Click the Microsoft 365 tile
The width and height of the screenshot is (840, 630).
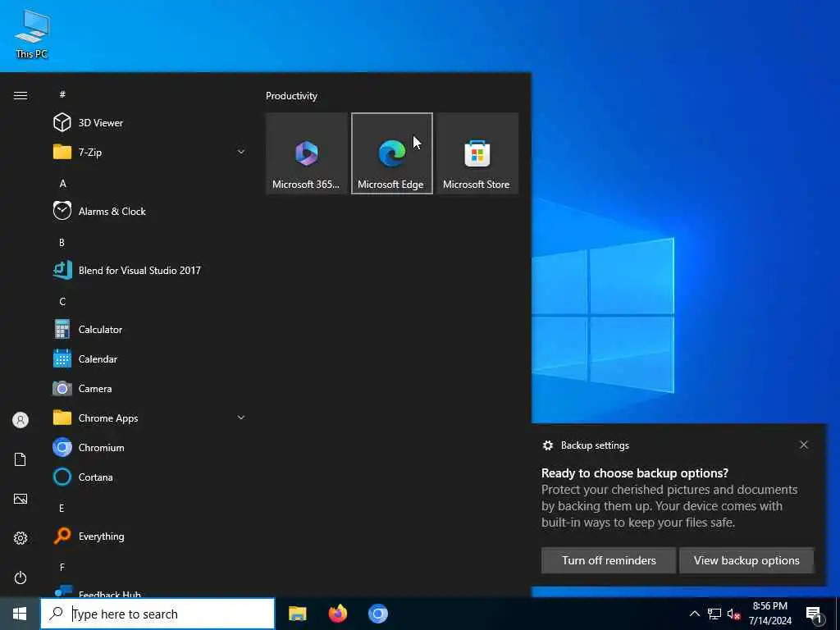point(307,153)
